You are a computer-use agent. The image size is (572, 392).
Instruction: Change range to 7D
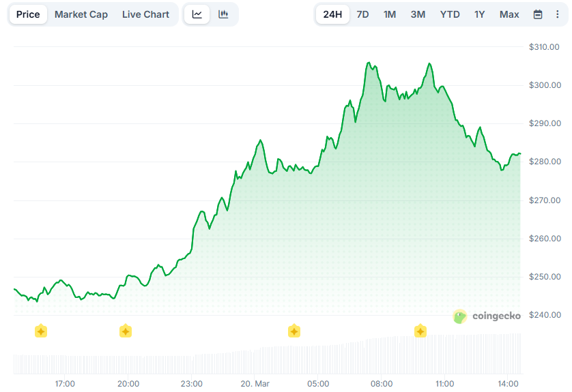pyautogui.click(x=362, y=14)
